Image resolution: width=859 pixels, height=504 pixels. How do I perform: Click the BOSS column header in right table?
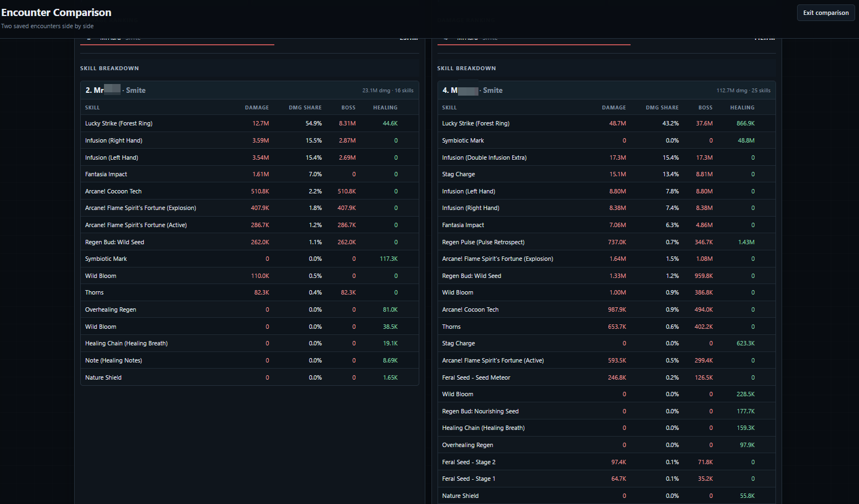tap(705, 108)
